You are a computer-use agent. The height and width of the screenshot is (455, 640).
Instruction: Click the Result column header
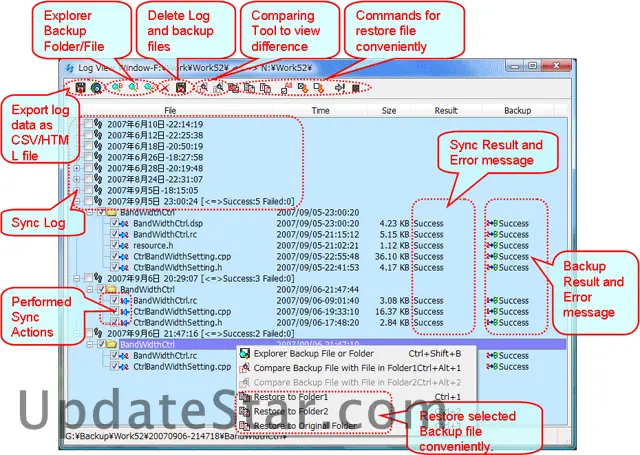click(x=446, y=111)
